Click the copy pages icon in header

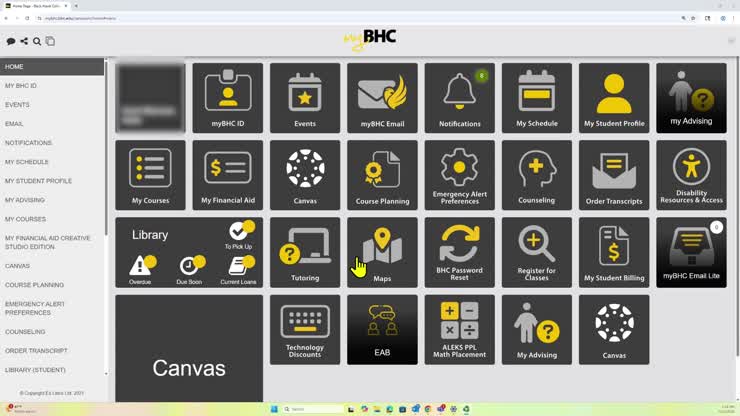[x=50, y=42]
